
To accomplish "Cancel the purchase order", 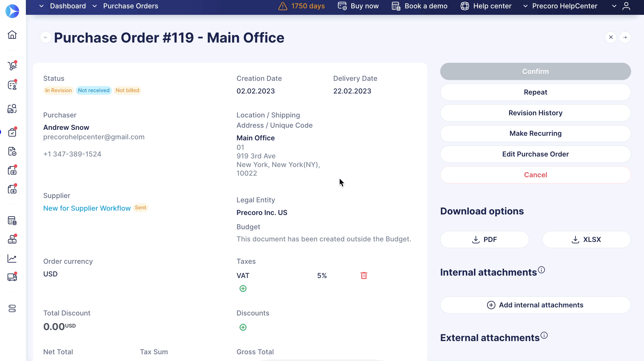I will point(535,175).
